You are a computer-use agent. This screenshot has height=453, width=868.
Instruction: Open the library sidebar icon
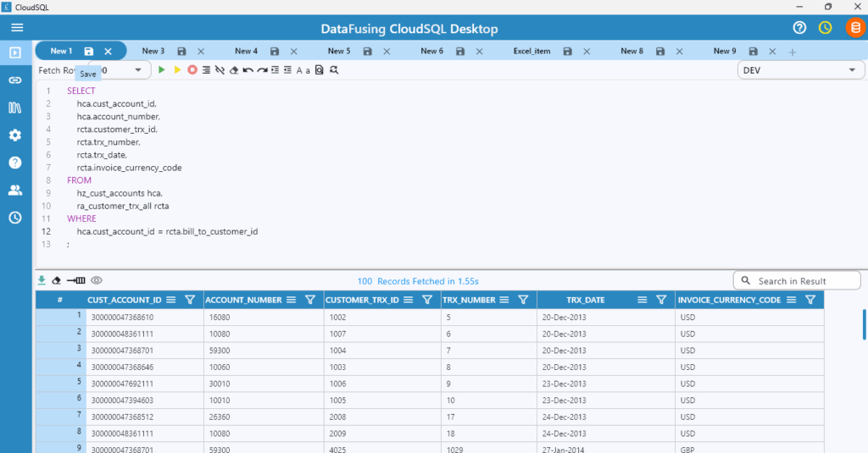[15, 108]
